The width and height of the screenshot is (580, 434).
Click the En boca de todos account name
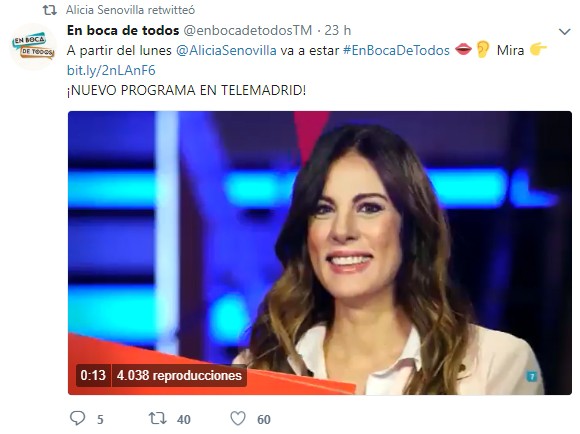[x=123, y=30]
